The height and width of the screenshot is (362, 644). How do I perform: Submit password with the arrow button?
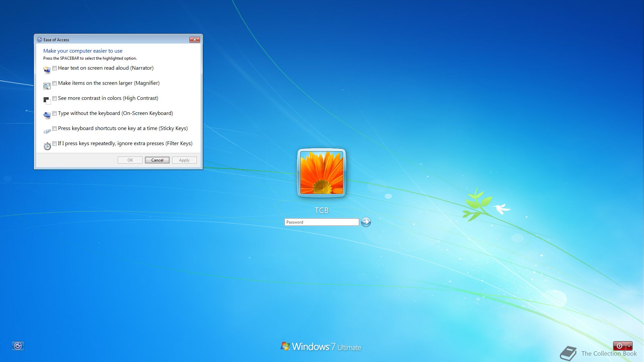[366, 222]
